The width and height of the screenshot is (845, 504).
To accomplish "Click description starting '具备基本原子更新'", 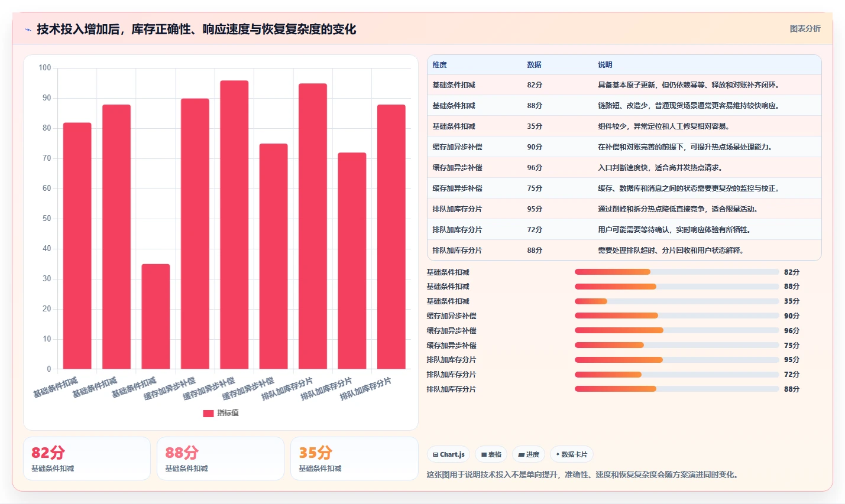I will coord(689,85).
